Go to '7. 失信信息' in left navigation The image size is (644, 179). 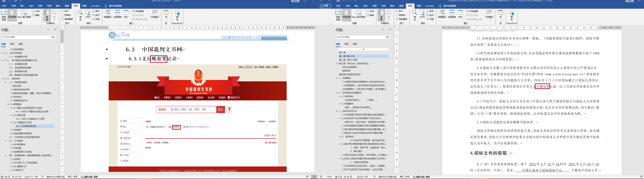coord(16,130)
